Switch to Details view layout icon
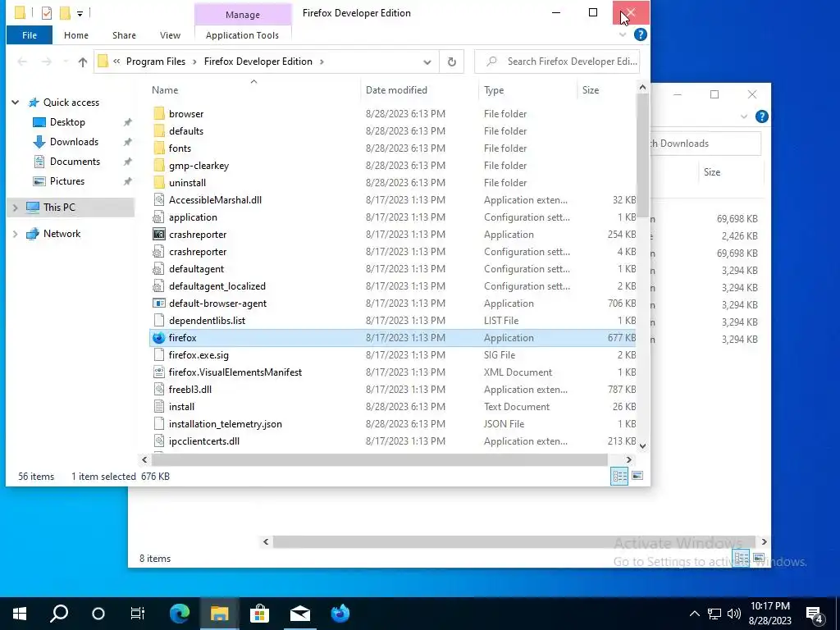The image size is (840, 630). point(620,476)
